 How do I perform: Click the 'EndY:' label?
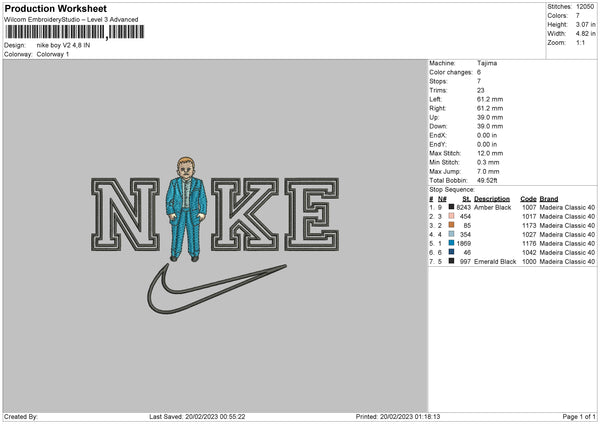[438, 145]
